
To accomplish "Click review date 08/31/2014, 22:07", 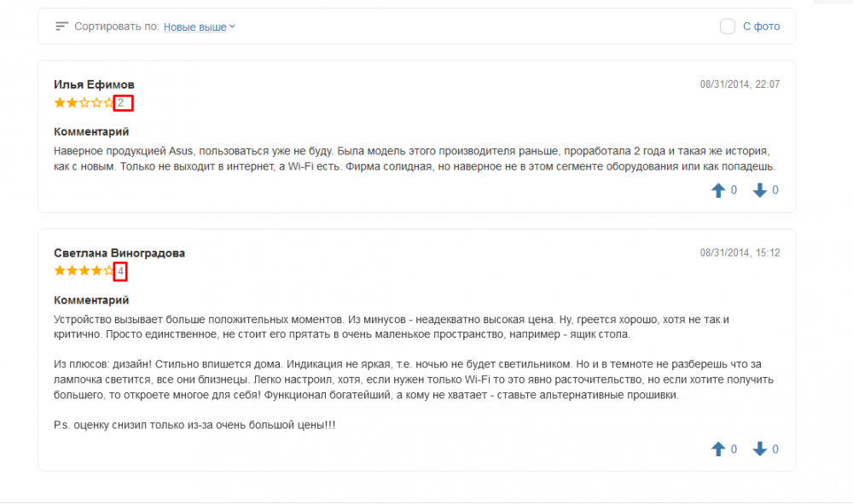I will pos(740,84).
